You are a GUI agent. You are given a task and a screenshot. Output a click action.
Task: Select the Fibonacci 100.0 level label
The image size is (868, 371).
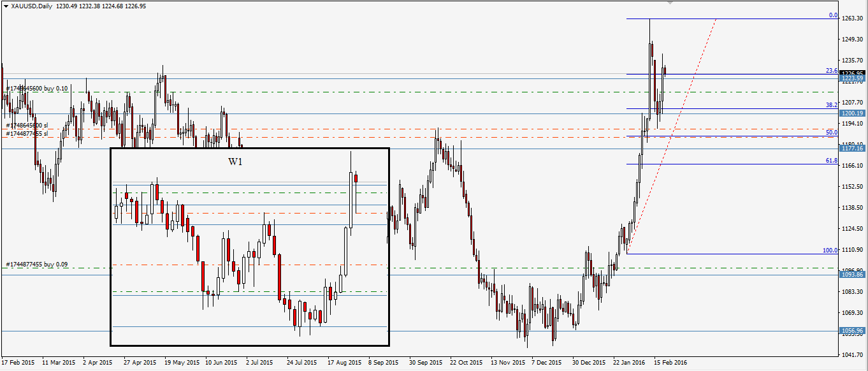pyautogui.click(x=830, y=251)
